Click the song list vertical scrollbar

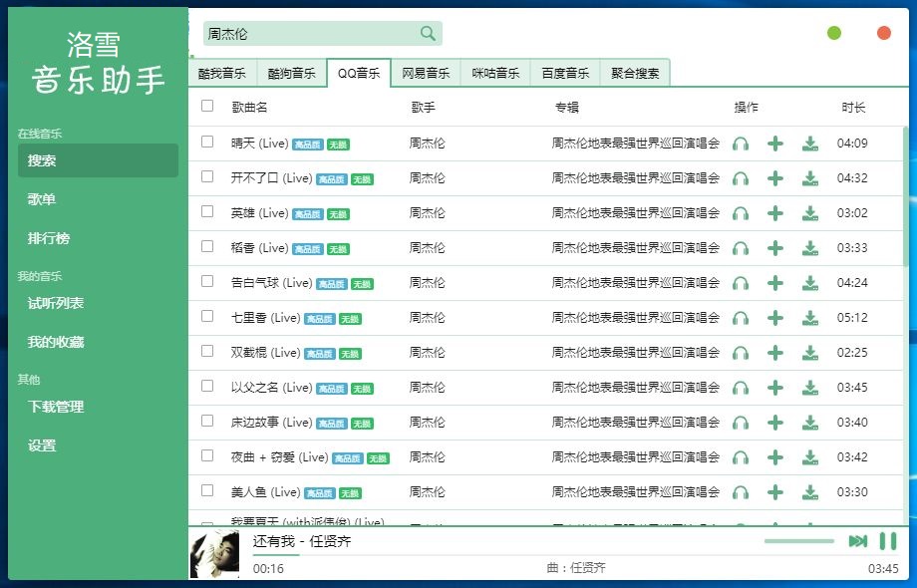pos(906,195)
